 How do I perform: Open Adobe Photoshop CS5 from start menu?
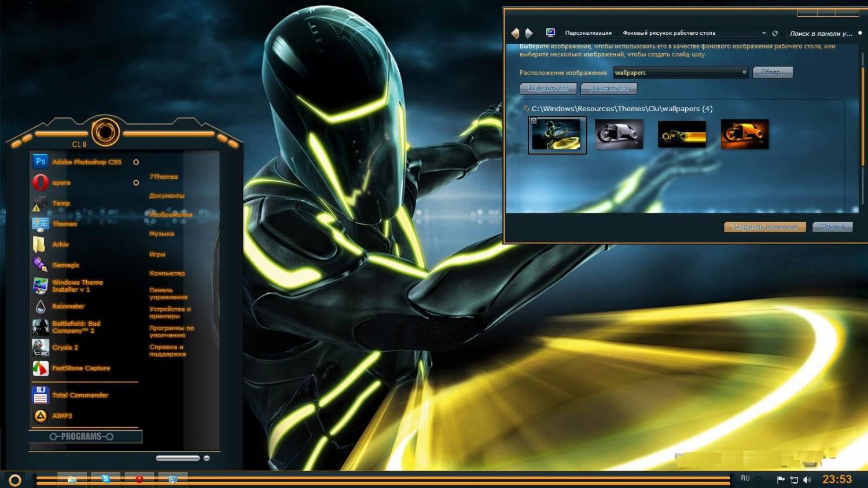coord(86,162)
